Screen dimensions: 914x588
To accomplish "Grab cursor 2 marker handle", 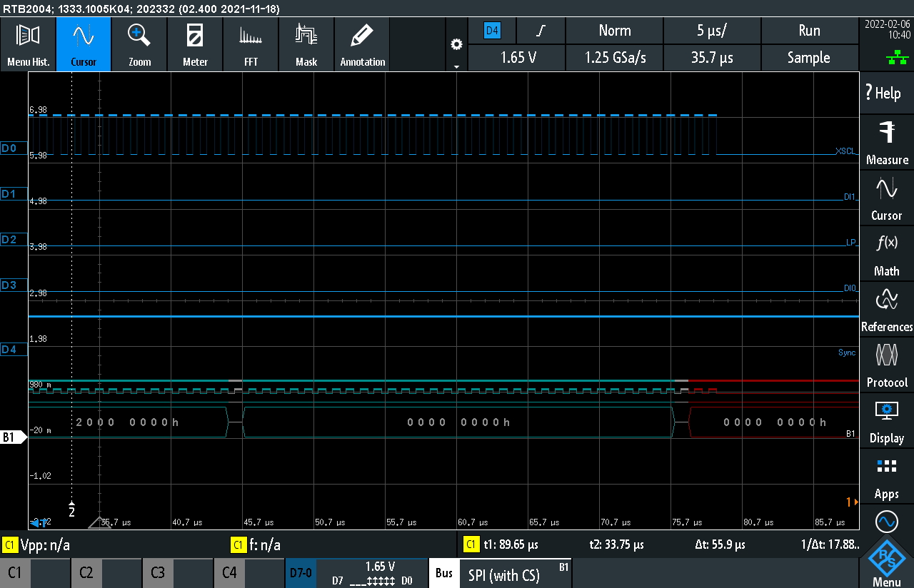I will click(x=71, y=508).
